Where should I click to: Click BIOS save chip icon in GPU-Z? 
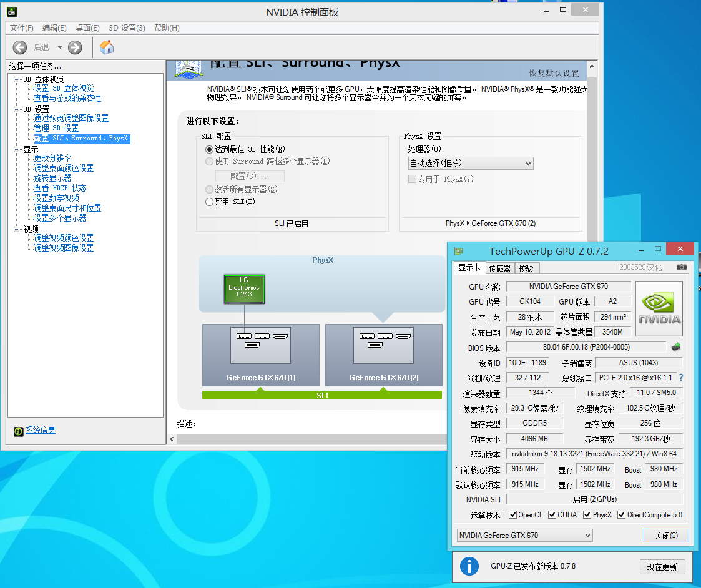[x=676, y=347]
